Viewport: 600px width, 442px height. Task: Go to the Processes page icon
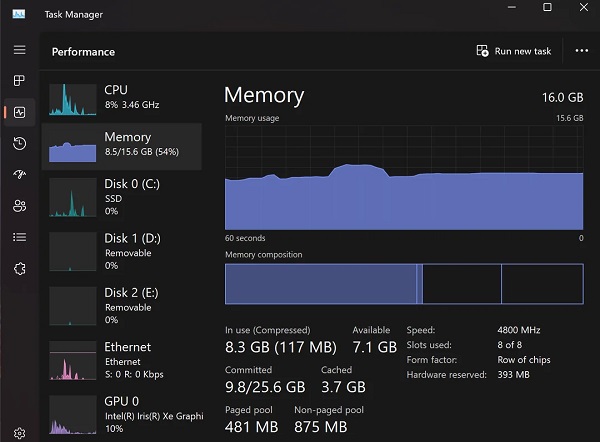tap(19, 80)
